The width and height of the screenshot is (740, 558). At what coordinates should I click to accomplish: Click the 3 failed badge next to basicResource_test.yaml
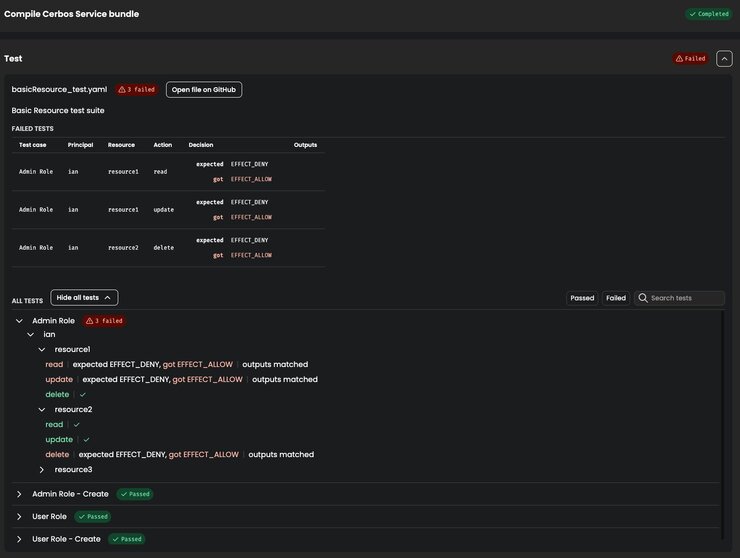tap(136, 90)
